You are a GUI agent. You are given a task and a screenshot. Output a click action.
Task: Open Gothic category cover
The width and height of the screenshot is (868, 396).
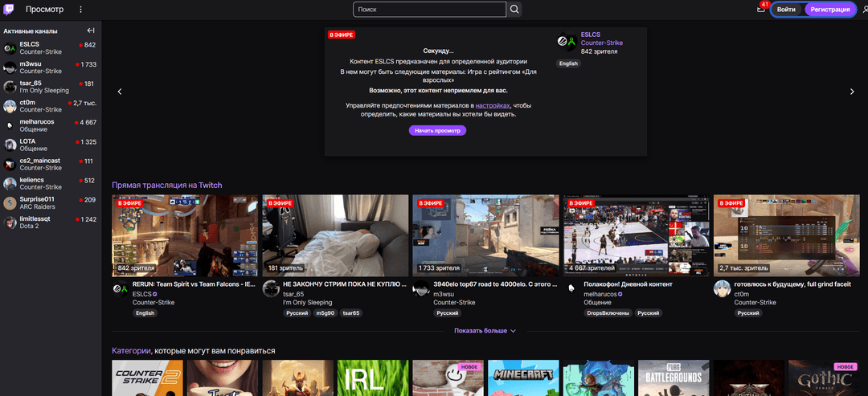824,378
